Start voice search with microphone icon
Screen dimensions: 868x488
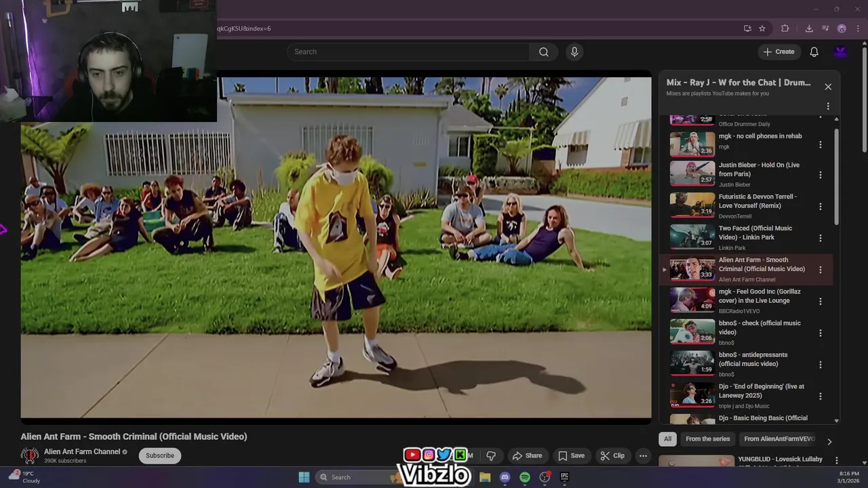coord(574,52)
